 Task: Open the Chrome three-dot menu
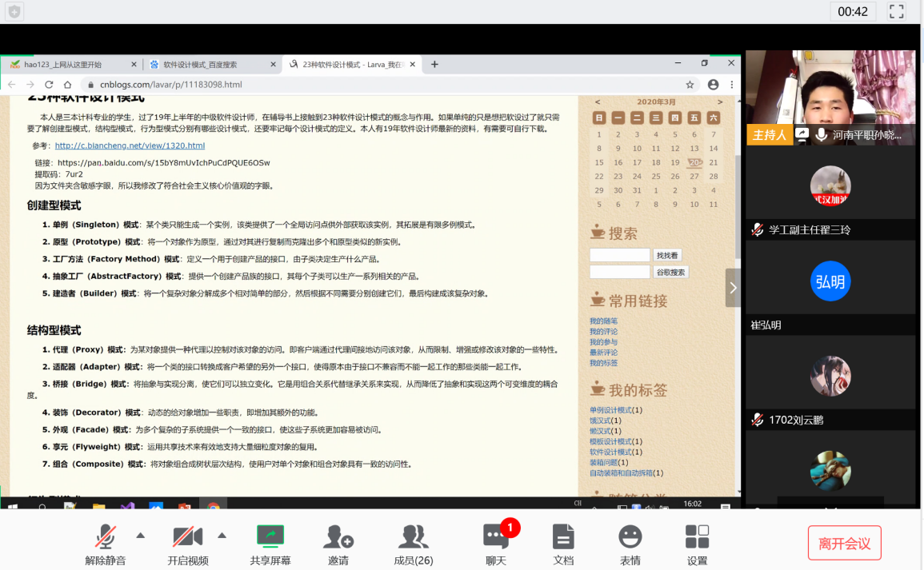coord(732,85)
